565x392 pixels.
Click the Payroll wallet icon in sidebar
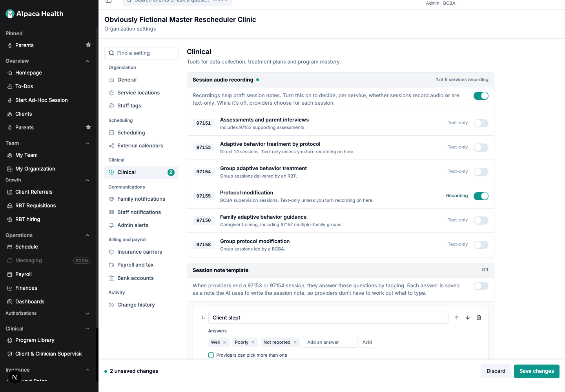10,274
